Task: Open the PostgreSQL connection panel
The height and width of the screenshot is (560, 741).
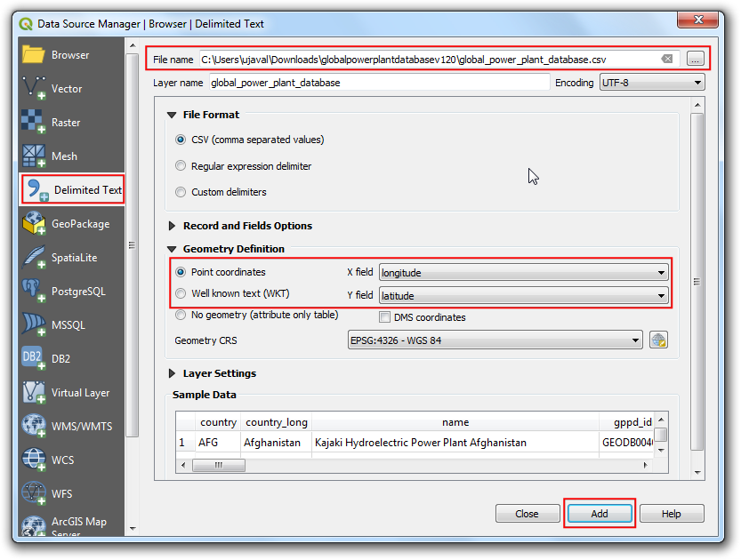Action: [34, 292]
